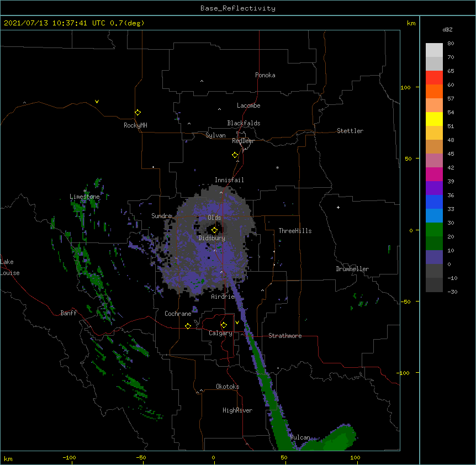Click the yellow diamond marker near RockyMH

tap(137, 112)
